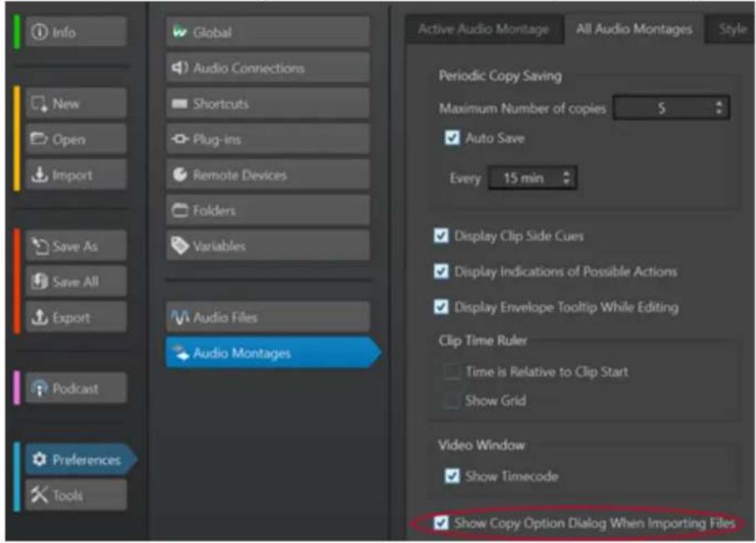Click the Preferences gear icon
The height and width of the screenshot is (543, 756).
coord(39,459)
